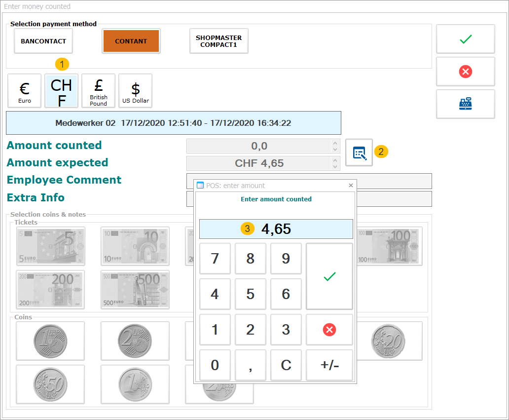The width and height of the screenshot is (509, 420).
Task: Select the 10 euro banknote
Action: 135,246
